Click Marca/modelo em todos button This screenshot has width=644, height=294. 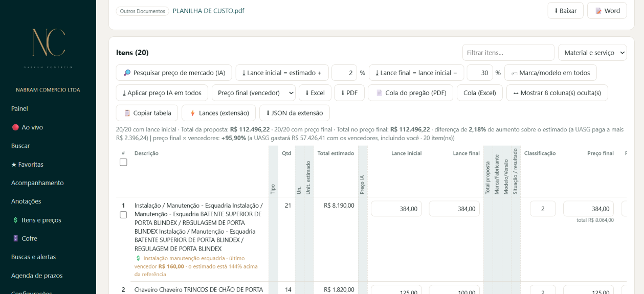(x=550, y=73)
